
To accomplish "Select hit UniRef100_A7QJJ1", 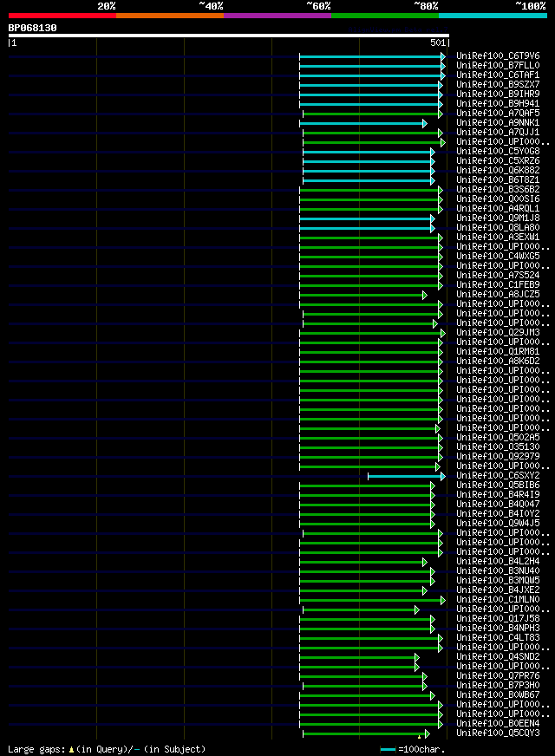I will pyautogui.click(x=498, y=132).
